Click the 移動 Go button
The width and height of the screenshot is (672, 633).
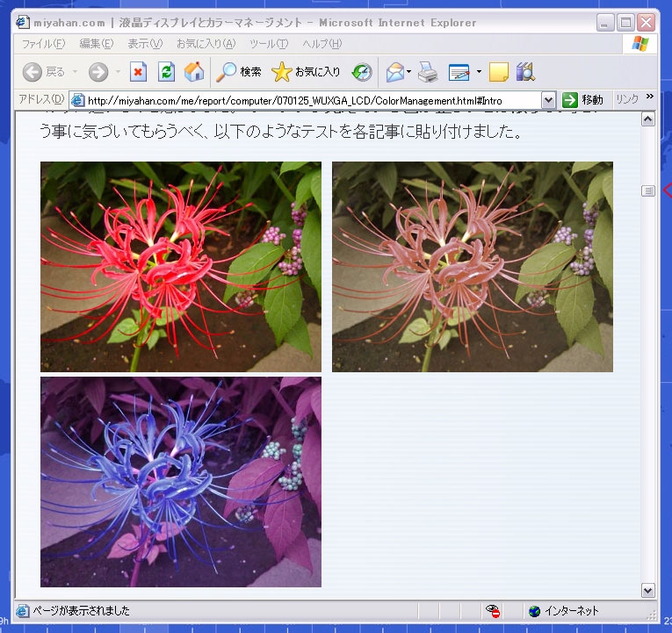(x=583, y=100)
